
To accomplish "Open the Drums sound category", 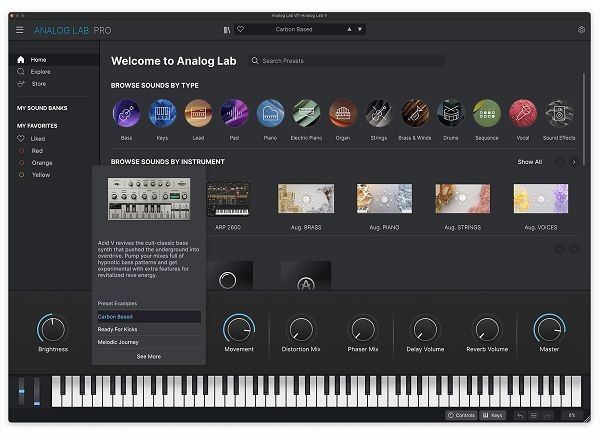I will [x=451, y=113].
